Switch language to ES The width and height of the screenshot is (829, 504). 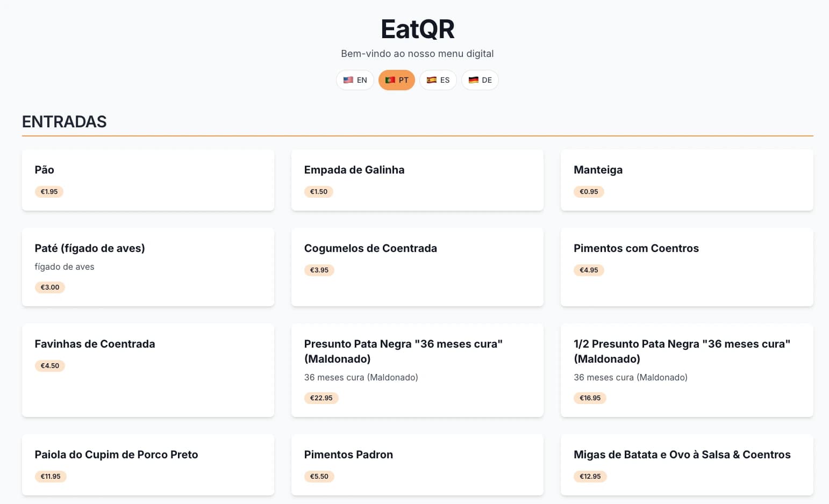438,80
